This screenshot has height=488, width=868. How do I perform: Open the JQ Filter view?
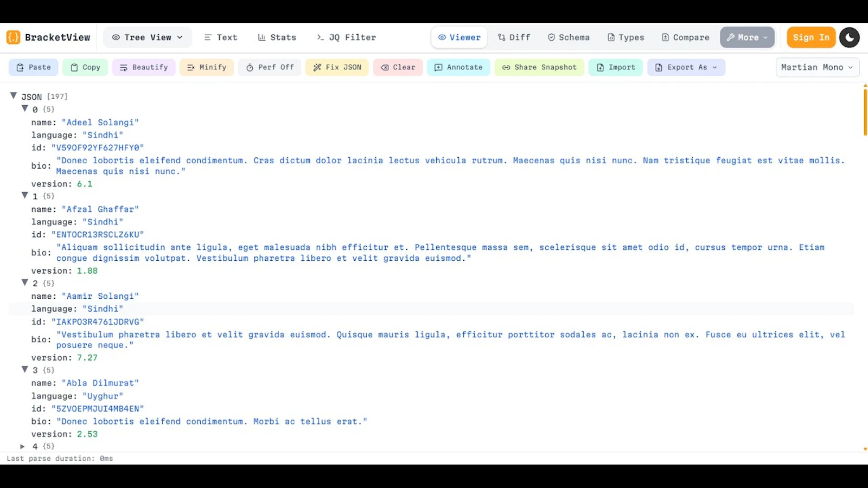tap(346, 37)
